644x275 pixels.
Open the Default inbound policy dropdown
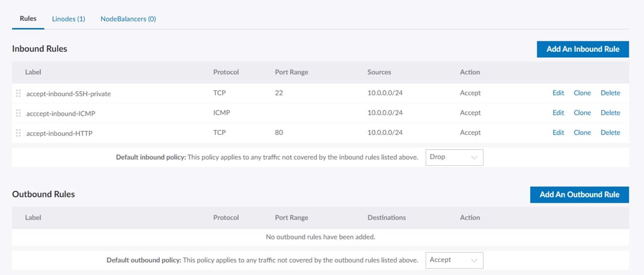pos(454,157)
